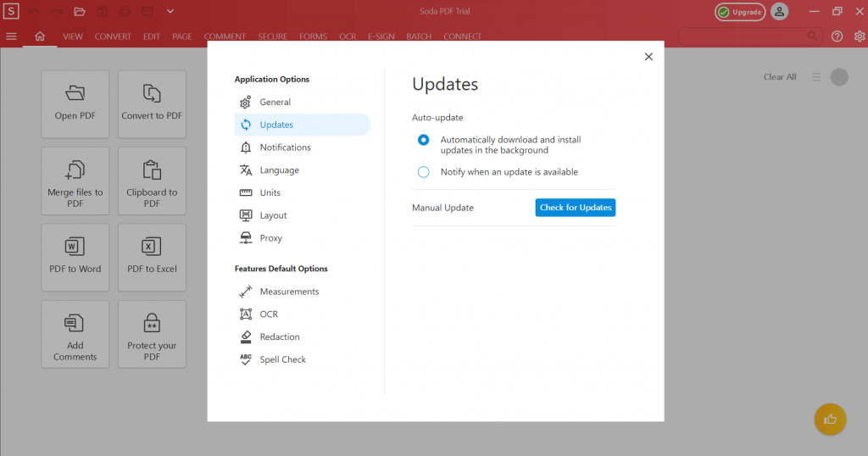
Task: Open Units settings
Action: pyautogui.click(x=303, y=192)
